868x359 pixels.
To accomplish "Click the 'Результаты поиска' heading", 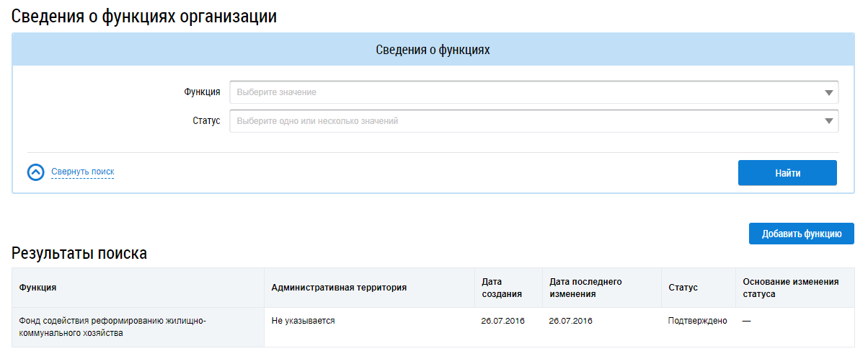I will (79, 253).
